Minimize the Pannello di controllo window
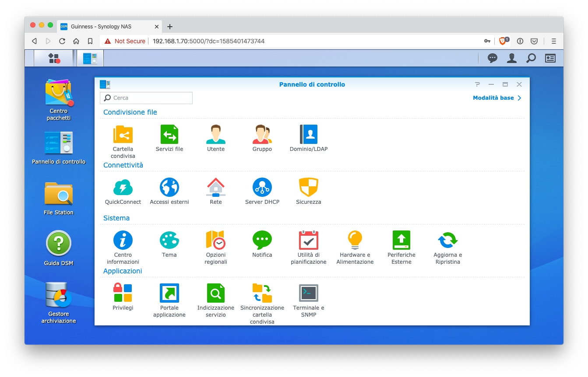 [491, 84]
